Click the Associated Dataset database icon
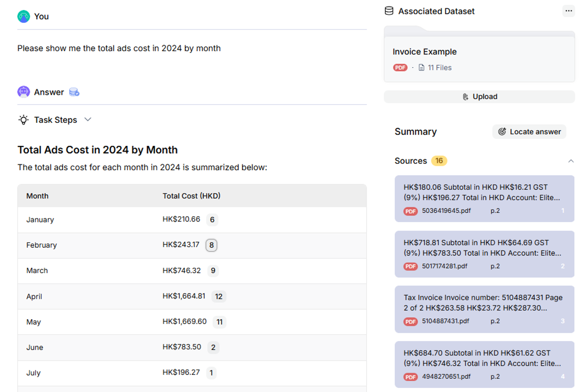This screenshot has width=585, height=392. click(x=389, y=11)
